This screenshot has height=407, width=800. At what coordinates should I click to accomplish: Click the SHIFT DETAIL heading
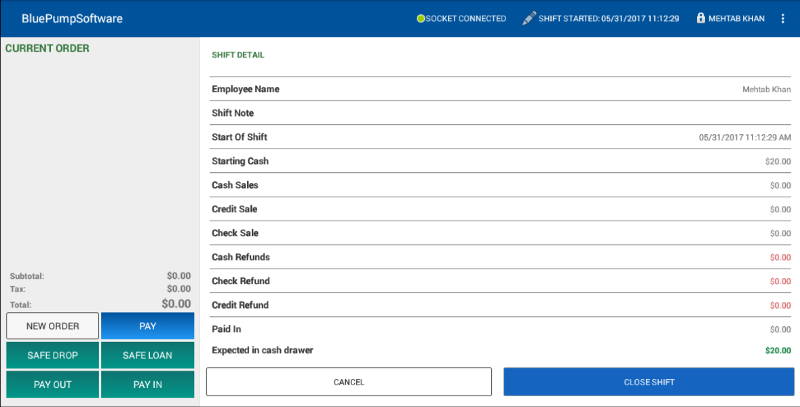coord(238,55)
